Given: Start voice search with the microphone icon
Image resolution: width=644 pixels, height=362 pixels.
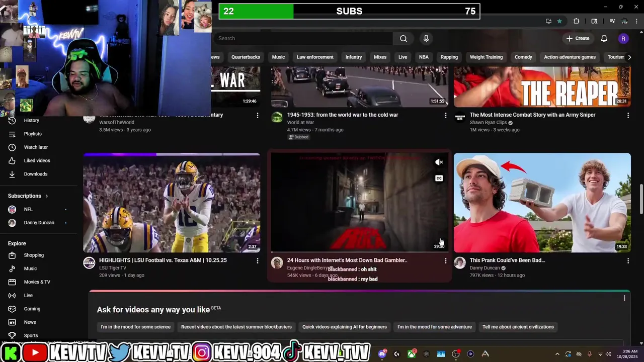Looking at the screenshot, I should tap(426, 38).
